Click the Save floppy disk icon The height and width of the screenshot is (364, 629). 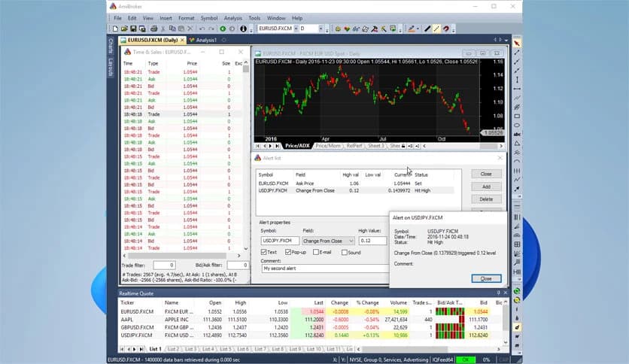tap(133, 29)
